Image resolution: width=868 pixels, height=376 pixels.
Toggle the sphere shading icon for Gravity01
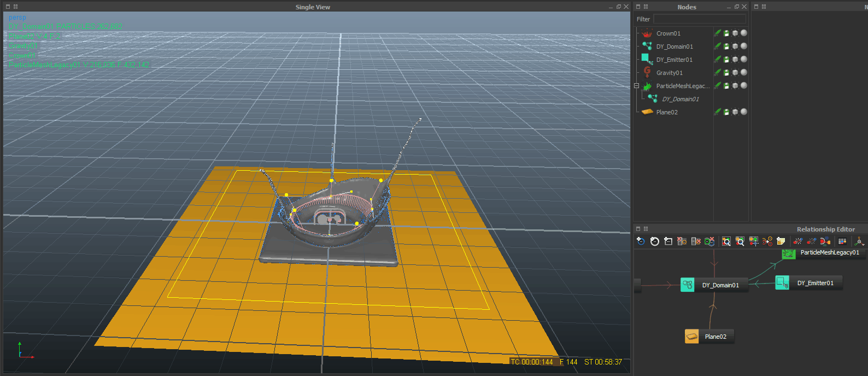(x=744, y=73)
